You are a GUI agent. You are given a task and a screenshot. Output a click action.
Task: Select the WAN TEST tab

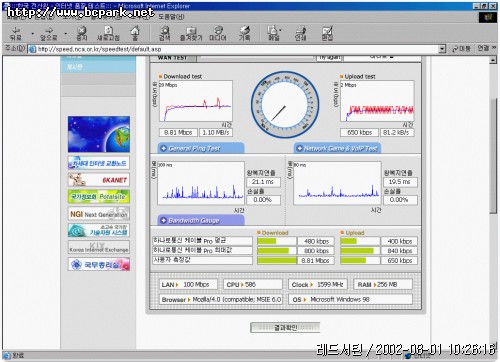tap(173, 58)
